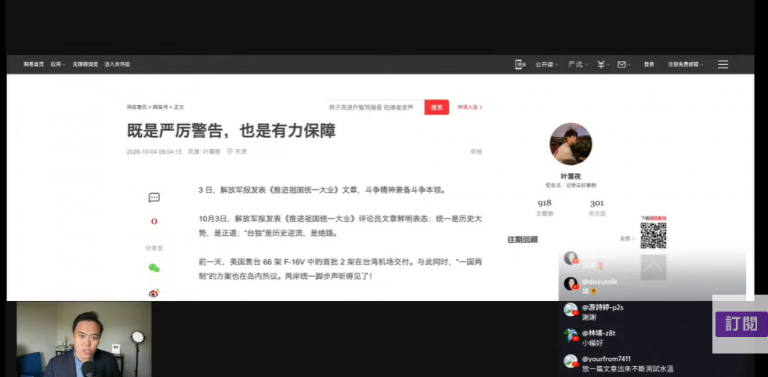
Task: Click the @yourfrom7411 chat avatar
Action: click(x=571, y=361)
